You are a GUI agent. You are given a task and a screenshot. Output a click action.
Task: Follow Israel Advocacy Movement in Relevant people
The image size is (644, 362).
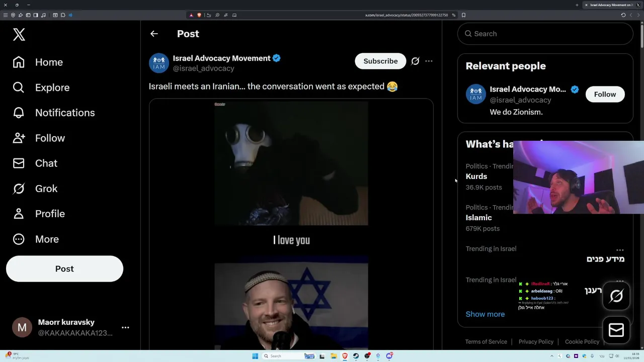pyautogui.click(x=605, y=94)
